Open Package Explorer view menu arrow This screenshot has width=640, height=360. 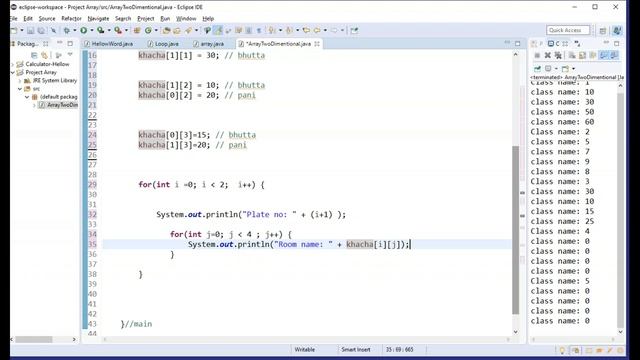click(70, 55)
